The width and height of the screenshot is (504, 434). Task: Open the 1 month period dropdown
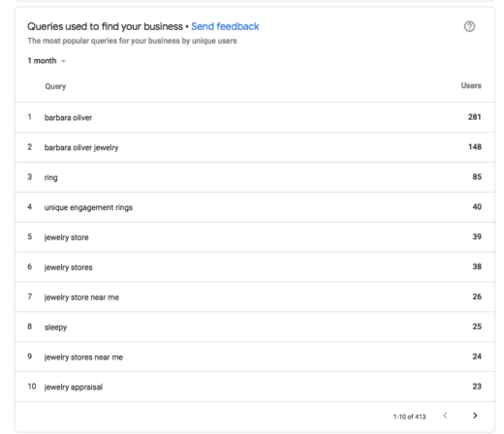[x=47, y=61]
